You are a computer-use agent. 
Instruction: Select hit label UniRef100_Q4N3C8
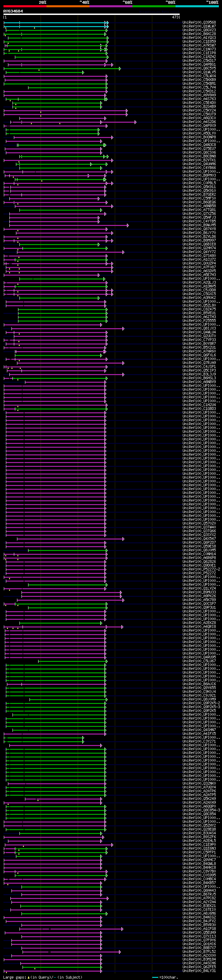click(x=199, y=145)
